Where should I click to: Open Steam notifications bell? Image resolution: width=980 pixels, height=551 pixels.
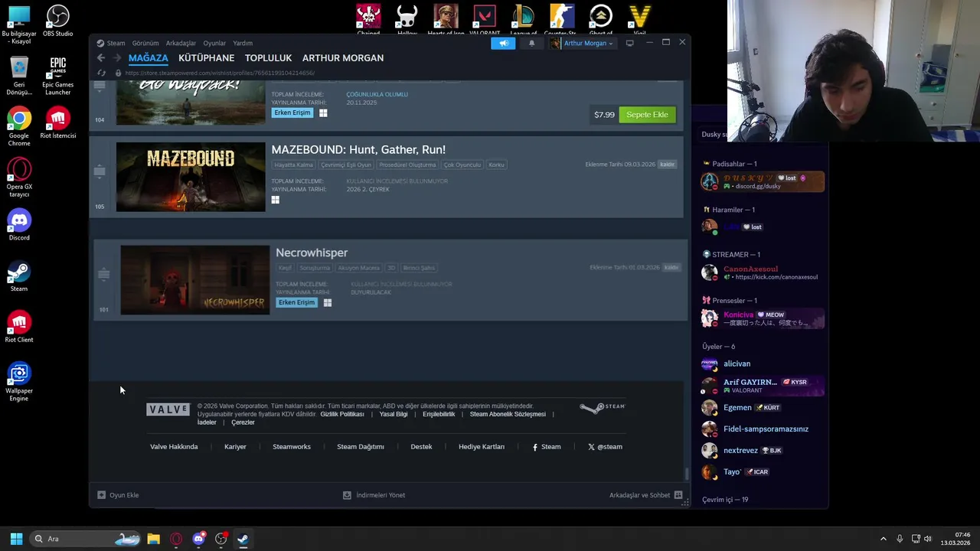532,44
